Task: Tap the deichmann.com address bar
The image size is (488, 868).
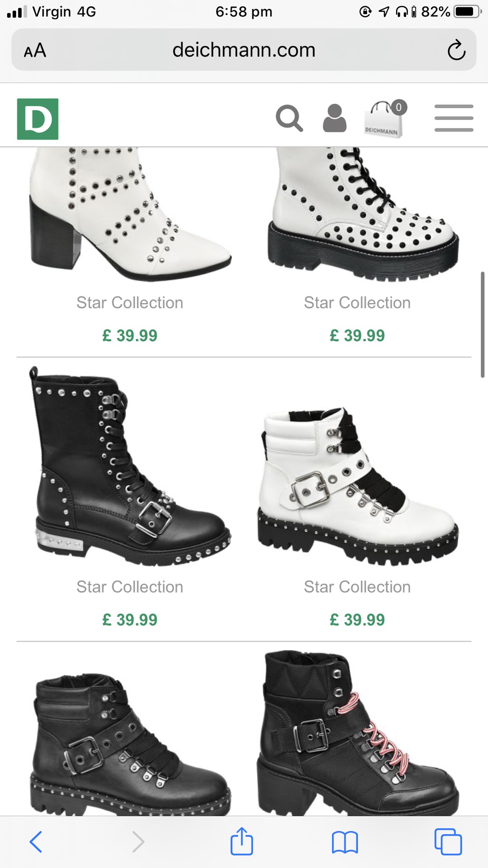Action: [244, 50]
